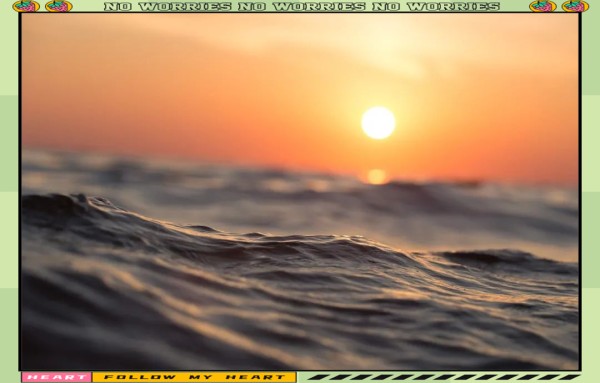Click the bright sun in the photo

coord(378,123)
